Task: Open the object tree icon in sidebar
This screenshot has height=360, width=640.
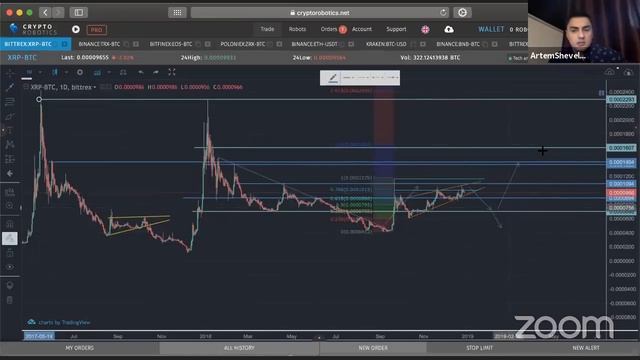Action: click(10, 285)
